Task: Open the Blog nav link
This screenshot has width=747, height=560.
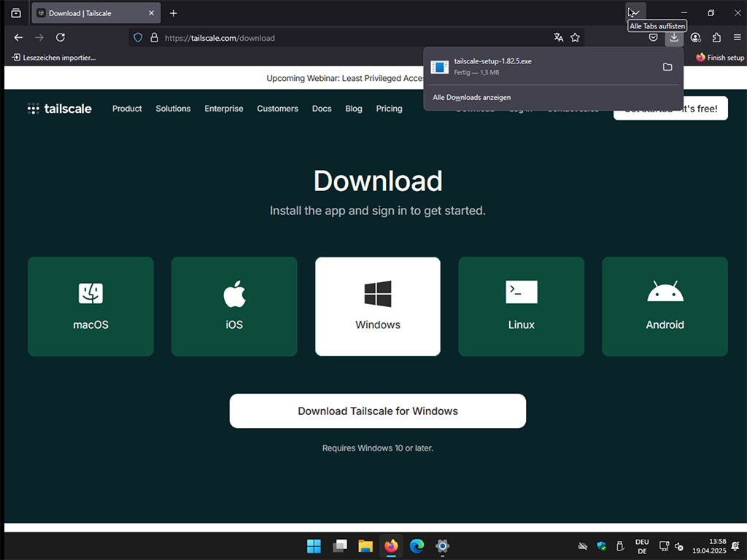Action: point(354,109)
